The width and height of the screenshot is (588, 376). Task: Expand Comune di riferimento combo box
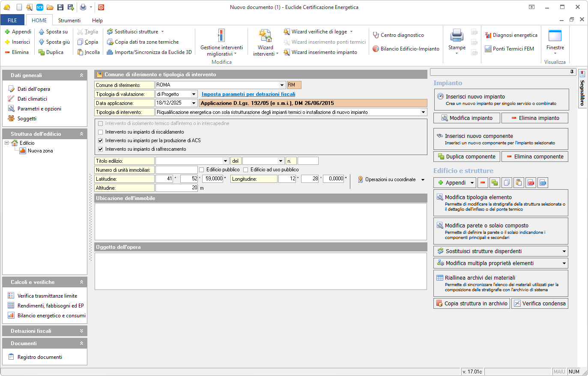click(282, 85)
